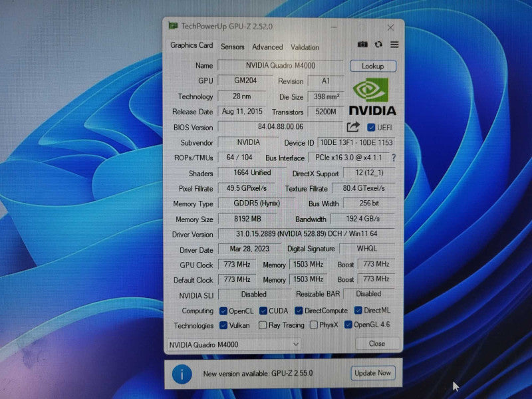
Task: Click the Bus Width value 256 bit
Action: 369,203
